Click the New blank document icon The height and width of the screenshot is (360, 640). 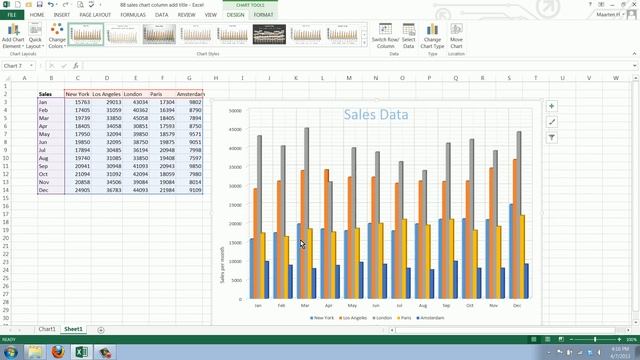(x=18, y=4)
